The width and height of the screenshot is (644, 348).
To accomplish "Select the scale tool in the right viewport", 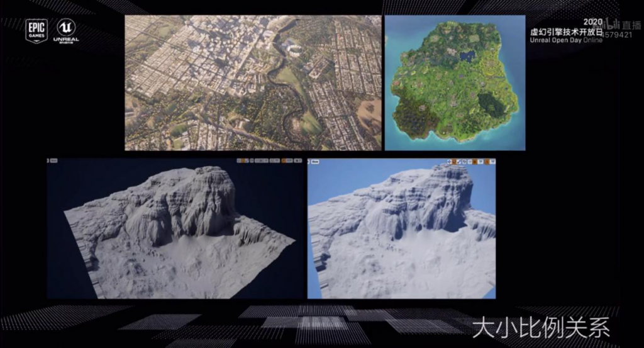I will pos(459,162).
